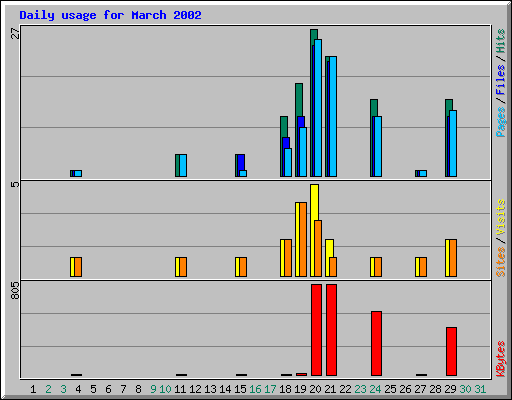Select the orange Sites bar for day 29
This screenshot has width=512, height=400.
(x=453, y=258)
